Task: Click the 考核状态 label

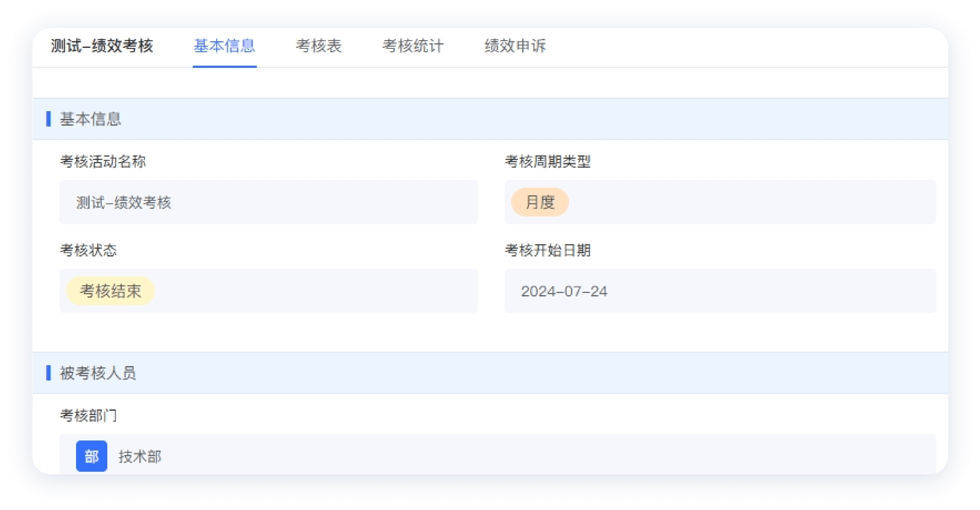Action: tap(89, 250)
